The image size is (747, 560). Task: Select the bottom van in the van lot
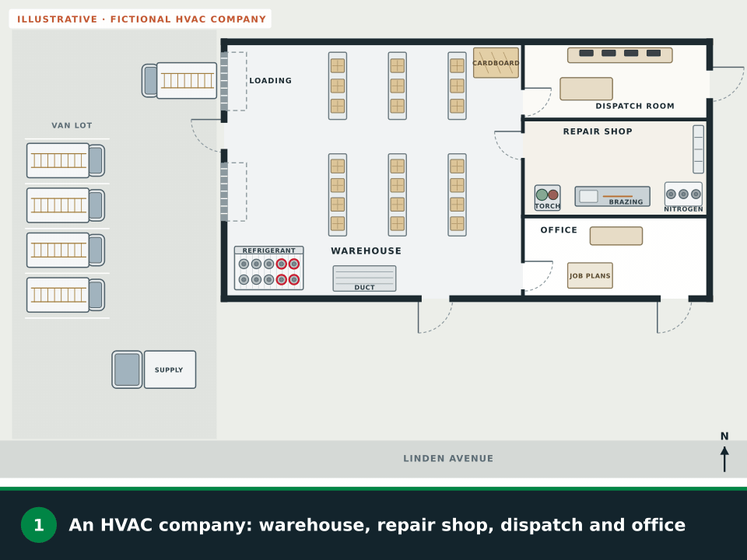[65, 295]
